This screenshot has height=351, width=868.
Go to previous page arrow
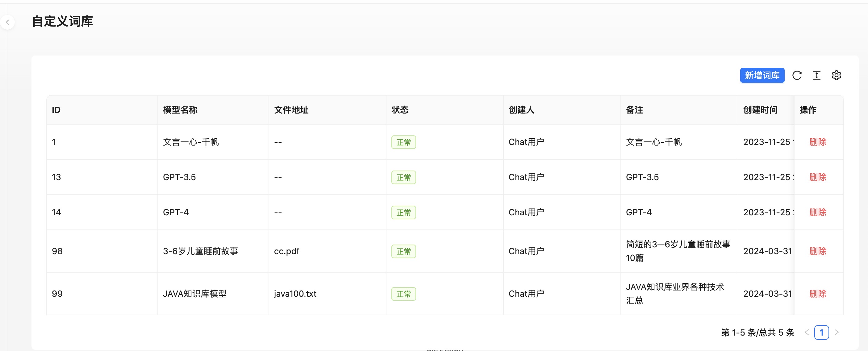coord(806,332)
